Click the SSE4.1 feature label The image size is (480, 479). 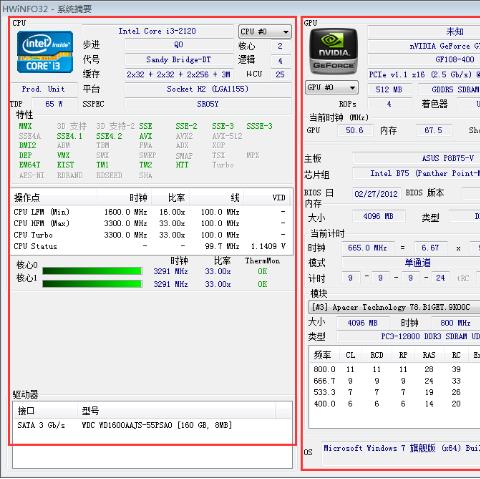[69, 136]
